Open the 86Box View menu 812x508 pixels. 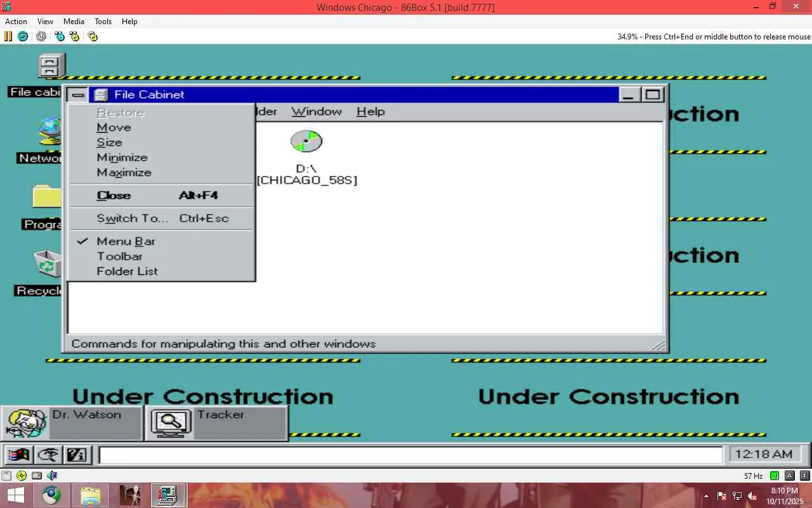(46, 22)
